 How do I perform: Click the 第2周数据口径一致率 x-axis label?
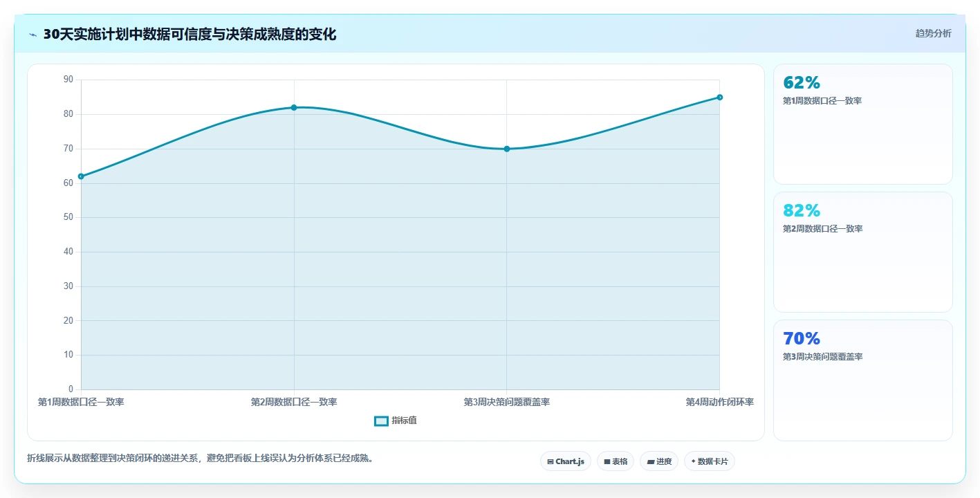(x=294, y=402)
